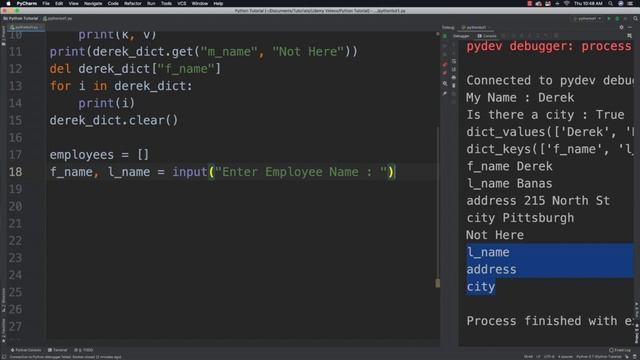The height and width of the screenshot is (360, 640).
Task: Open the Edit menu
Action: pyautogui.click(x=59, y=3)
